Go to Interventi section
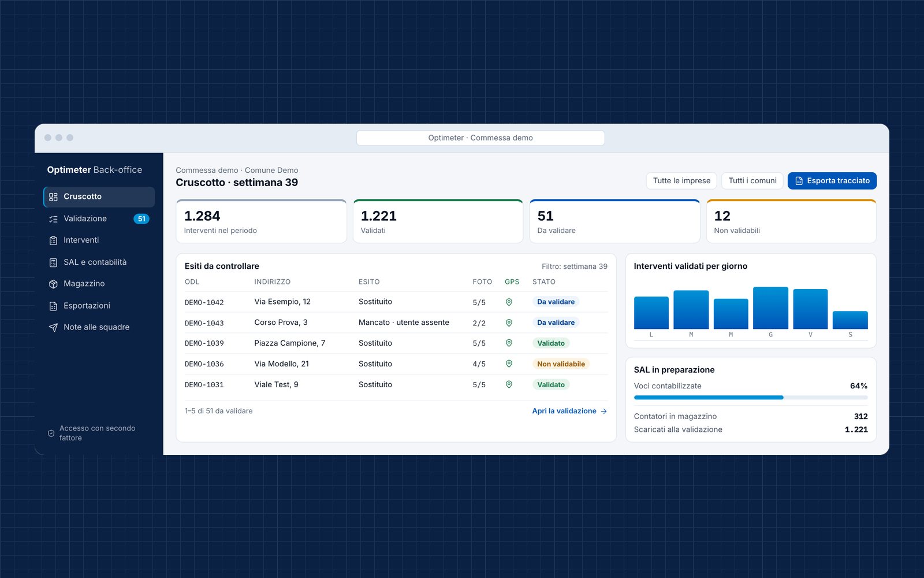The image size is (924, 578). [x=99, y=240]
